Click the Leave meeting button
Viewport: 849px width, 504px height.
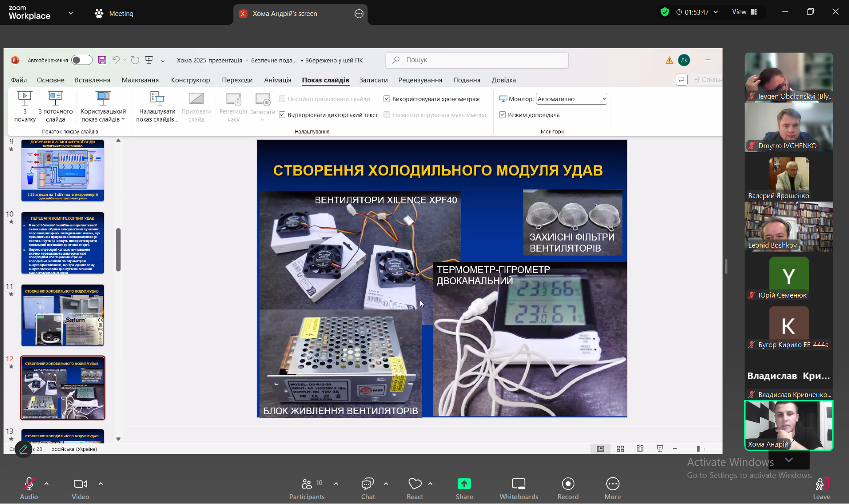821,488
